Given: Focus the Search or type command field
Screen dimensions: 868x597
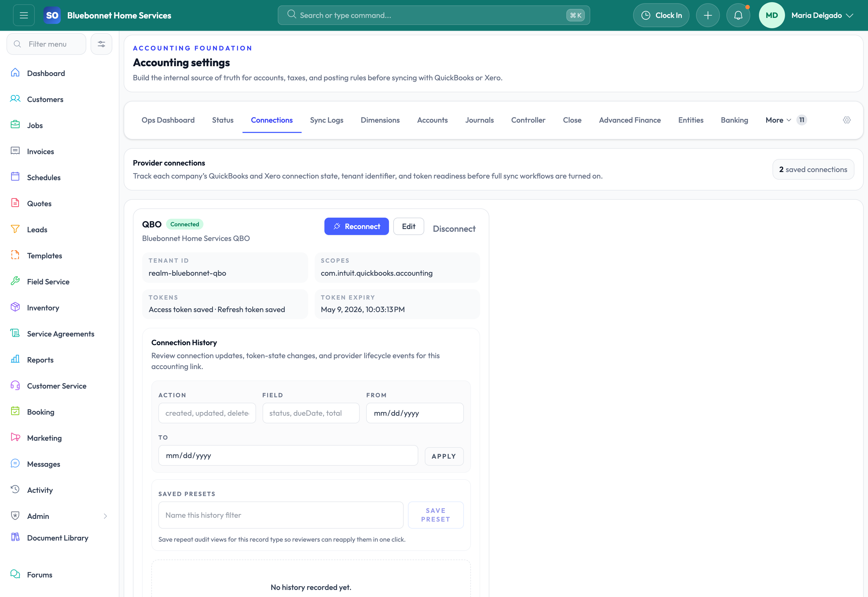Looking at the screenshot, I should pos(434,15).
